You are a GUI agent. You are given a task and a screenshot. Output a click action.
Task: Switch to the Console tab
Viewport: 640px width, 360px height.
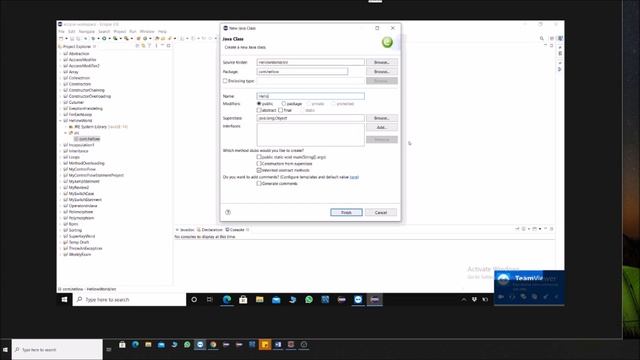tap(236, 230)
